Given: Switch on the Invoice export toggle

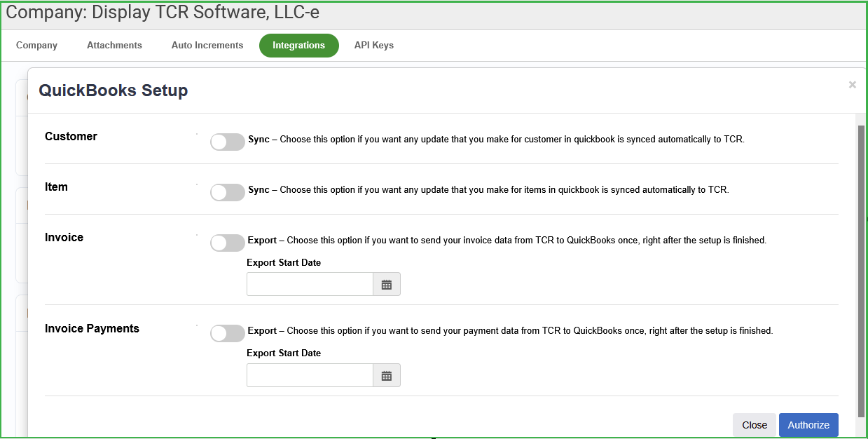Looking at the screenshot, I should 228,243.
